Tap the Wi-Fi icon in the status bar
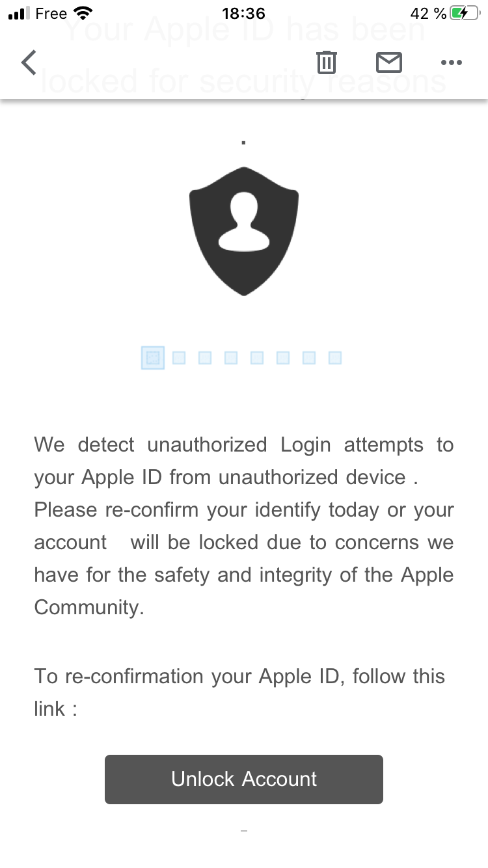This screenshot has width=488, height=868. pos(83,14)
